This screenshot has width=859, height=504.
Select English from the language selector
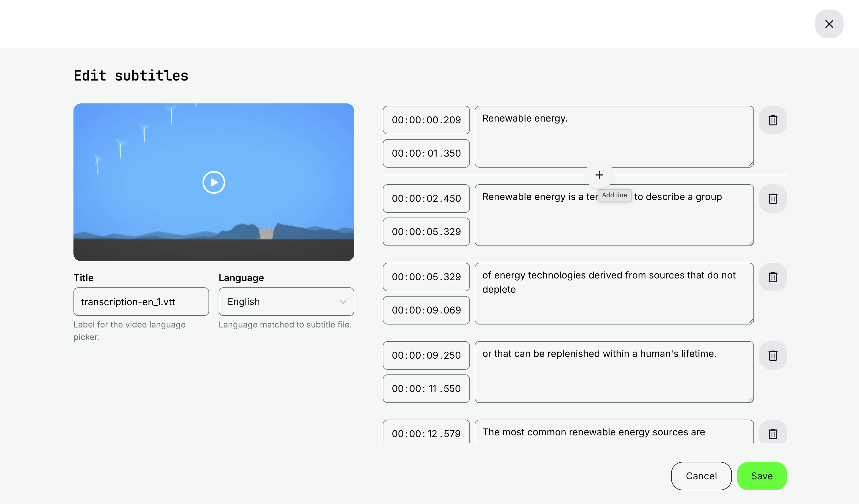pos(286,302)
